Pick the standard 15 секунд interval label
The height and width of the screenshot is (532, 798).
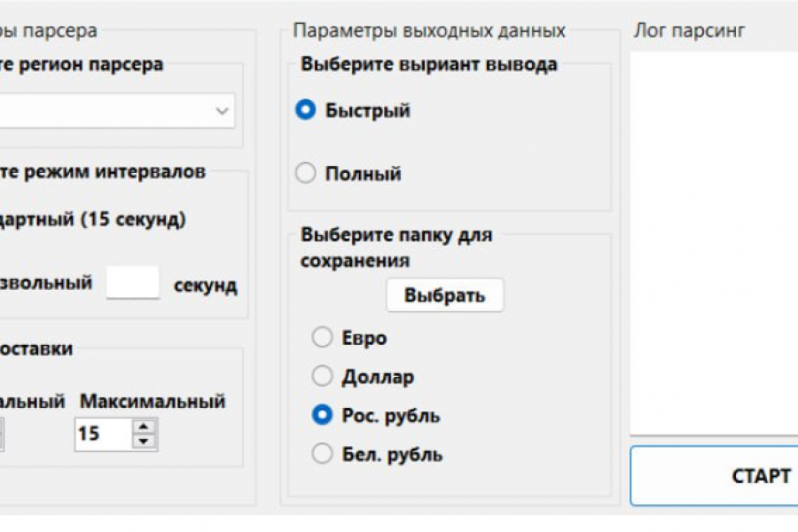(89, 220)
